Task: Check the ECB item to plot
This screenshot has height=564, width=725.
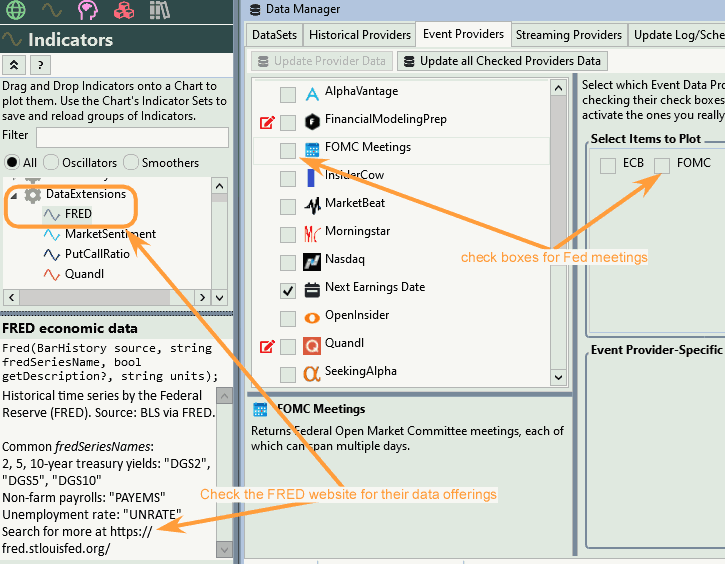Action: pos(608,166)
